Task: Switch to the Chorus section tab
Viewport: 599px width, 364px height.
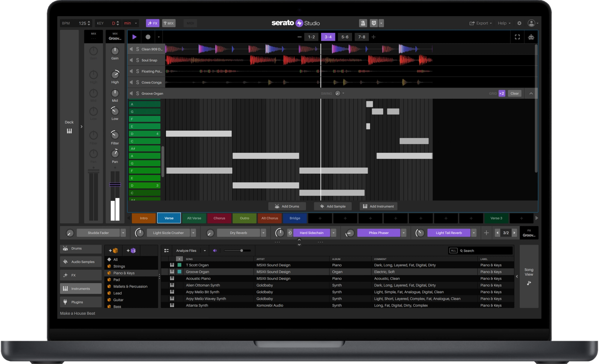Action: coord(219,218)
